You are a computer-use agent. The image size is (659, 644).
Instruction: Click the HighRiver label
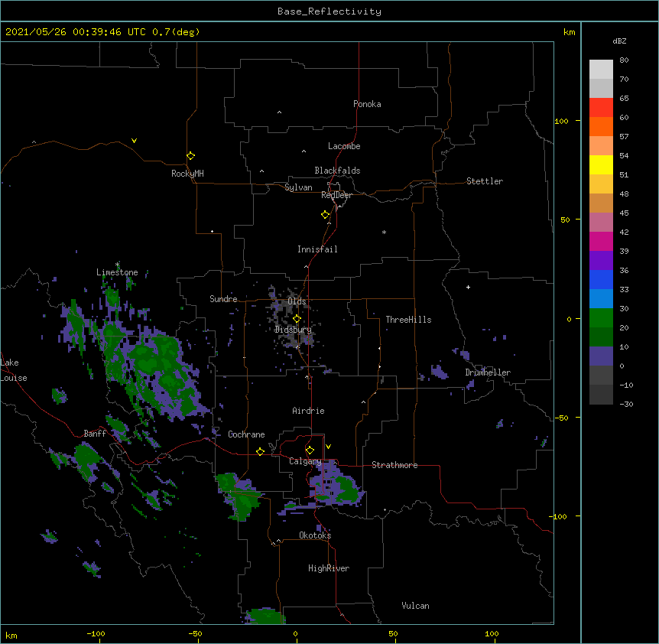click(x=329, y=568)
